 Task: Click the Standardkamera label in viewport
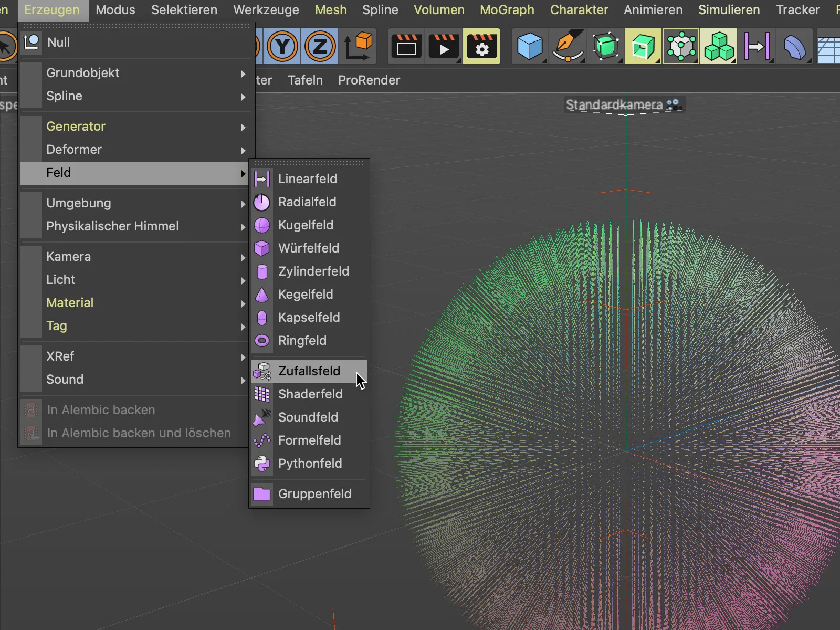click(x=614, y=104)
